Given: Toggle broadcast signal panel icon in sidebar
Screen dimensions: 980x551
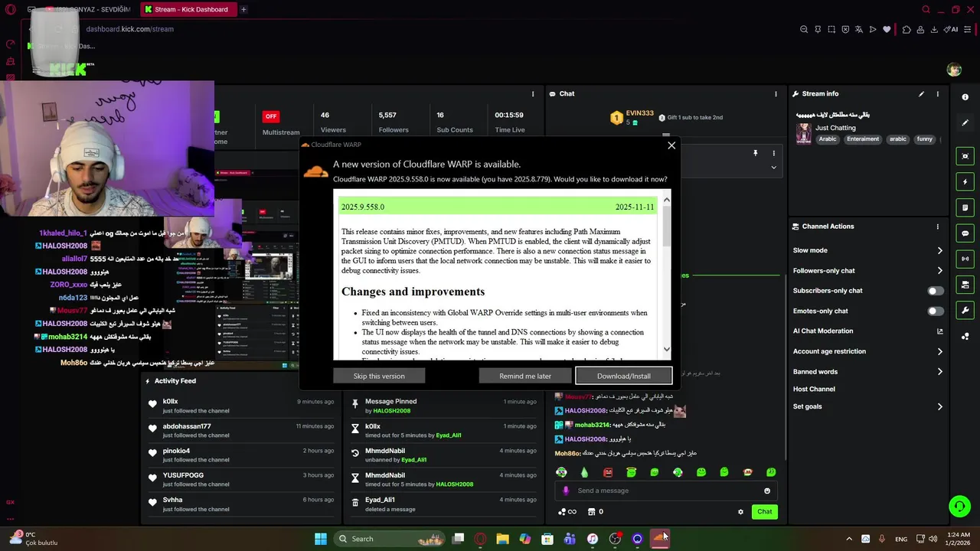Looking at the screenshot, I should click(x=965, y=259).
